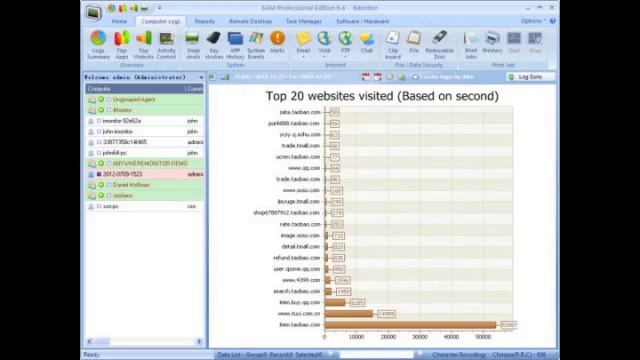The width and height of the screenshot is (640, 360).
Task: Click the www.tuxi.com.cn bar in chart
Action: click(x=349, y=314)
